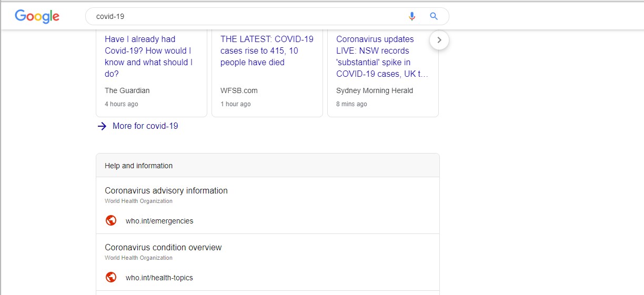
Task: Open Guardian article 'Have I already had Covid-19?'
Action: 149,56
